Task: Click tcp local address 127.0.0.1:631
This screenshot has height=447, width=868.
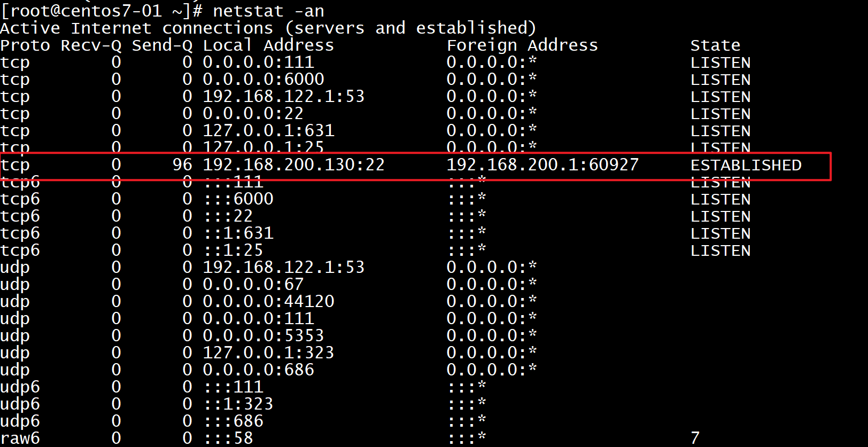Action: click(268, 130)
